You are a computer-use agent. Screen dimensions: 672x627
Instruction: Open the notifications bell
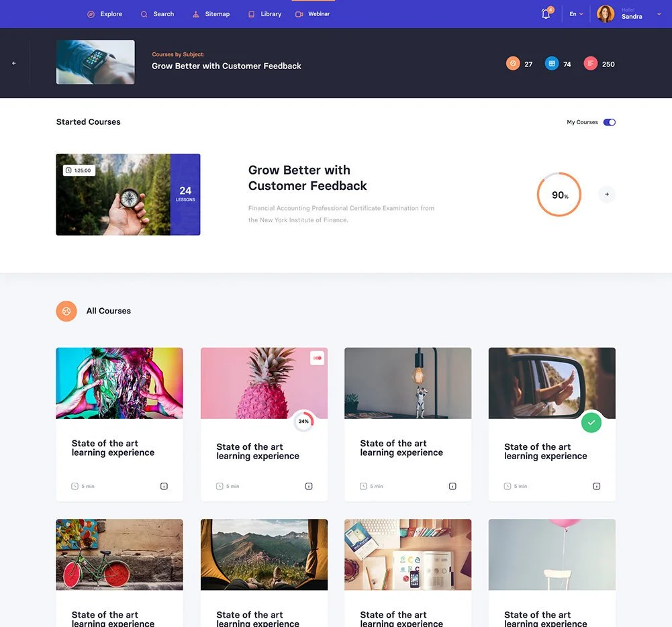click(x=546, y=13)
